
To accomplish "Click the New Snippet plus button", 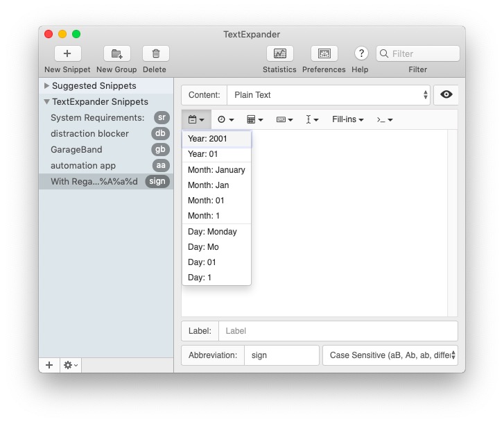I will [67, 53].
